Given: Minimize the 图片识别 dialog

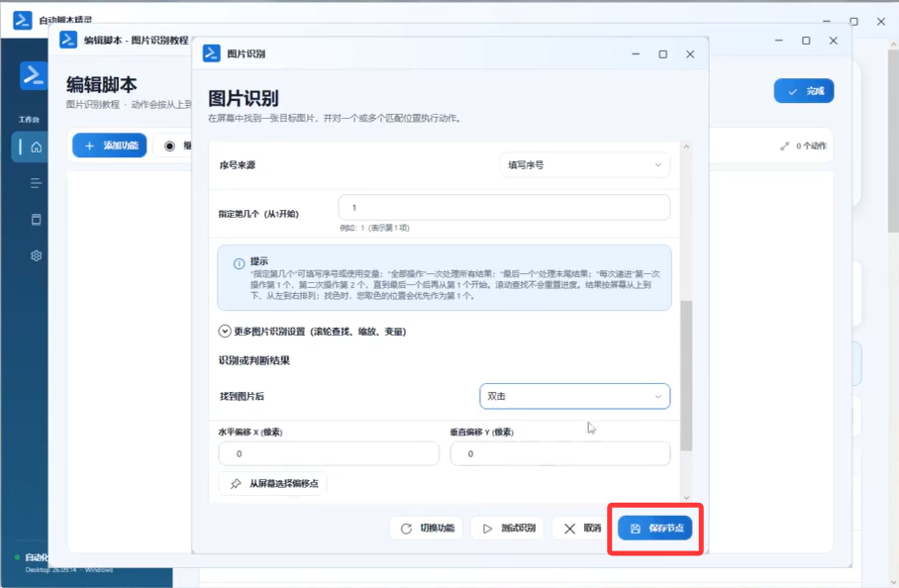Looking at the screenshot, I should [636, 53].
